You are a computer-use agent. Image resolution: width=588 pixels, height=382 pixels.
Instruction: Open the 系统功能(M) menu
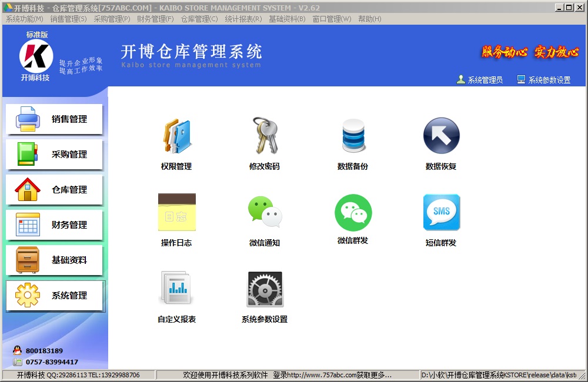(x=24, y=19)
